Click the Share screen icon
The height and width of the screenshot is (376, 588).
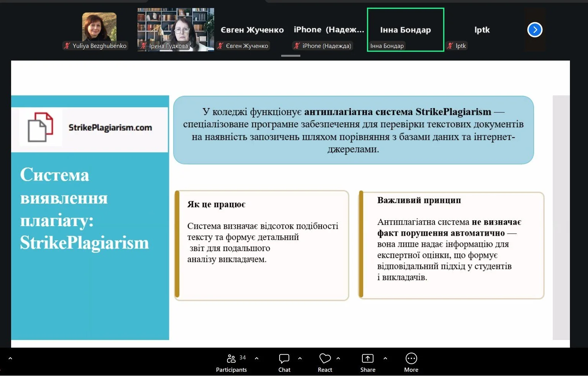point(368,358)
